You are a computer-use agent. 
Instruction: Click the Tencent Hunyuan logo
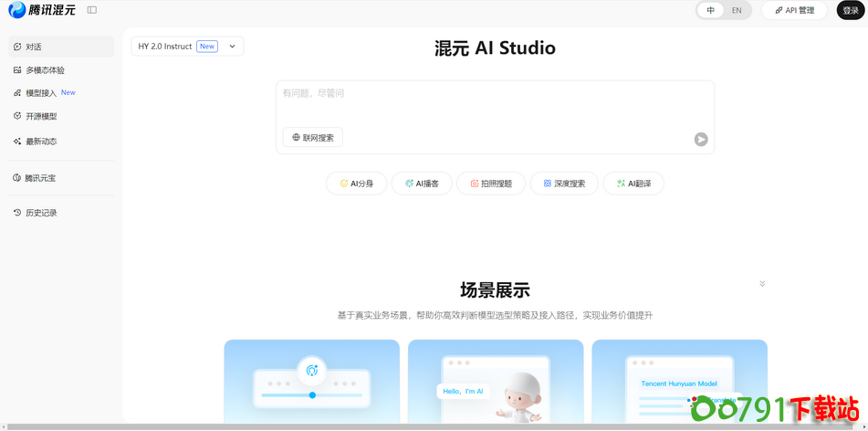tap(41, 9)
